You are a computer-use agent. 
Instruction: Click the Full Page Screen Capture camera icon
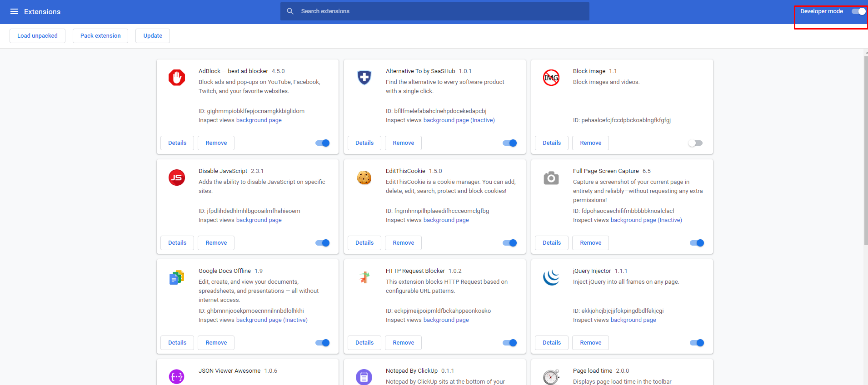click(x=551, y=178)
